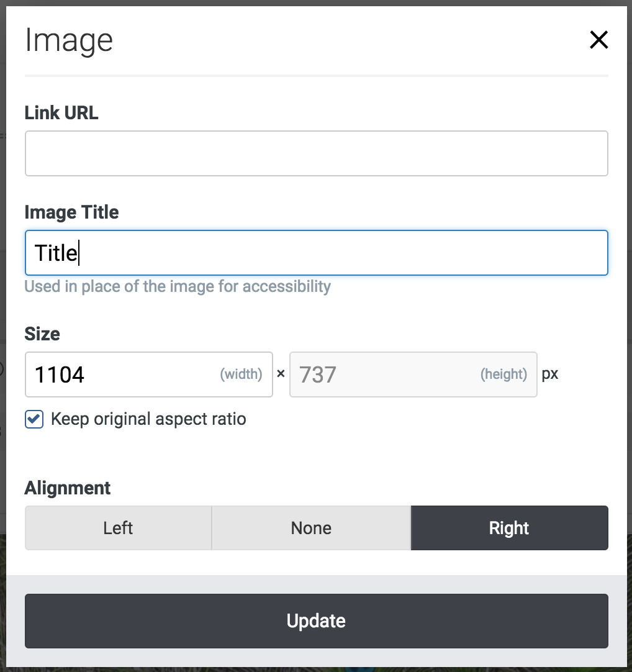Image resolution: width=632 pixels, height=672 pixels.
Task: Click the "(width)" hint inside the size field
Action: [x=241, y=375]
